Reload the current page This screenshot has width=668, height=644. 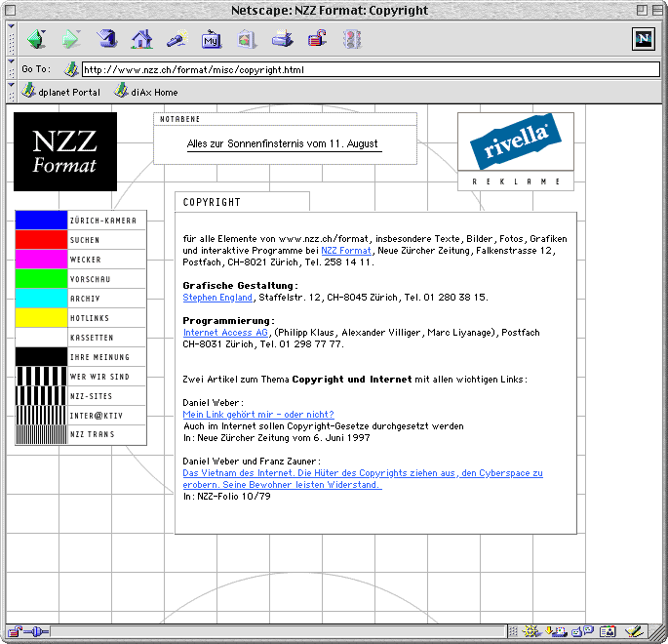point(107,39)
